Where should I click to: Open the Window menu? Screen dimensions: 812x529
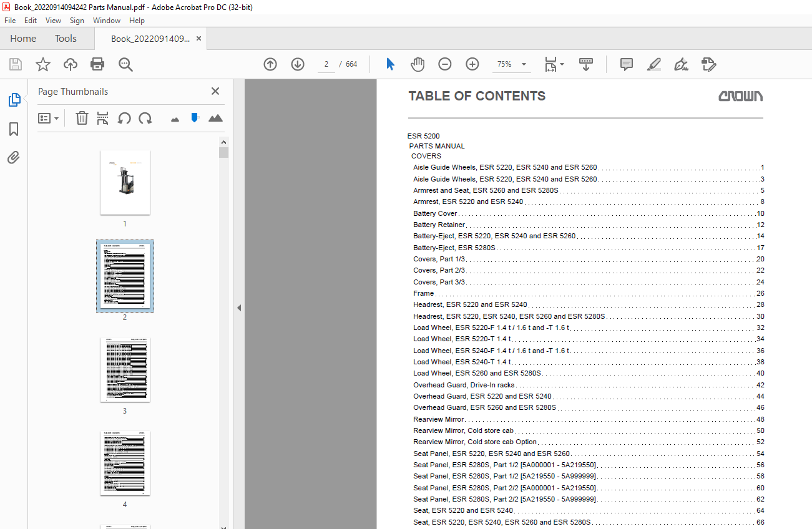(107, 21)
